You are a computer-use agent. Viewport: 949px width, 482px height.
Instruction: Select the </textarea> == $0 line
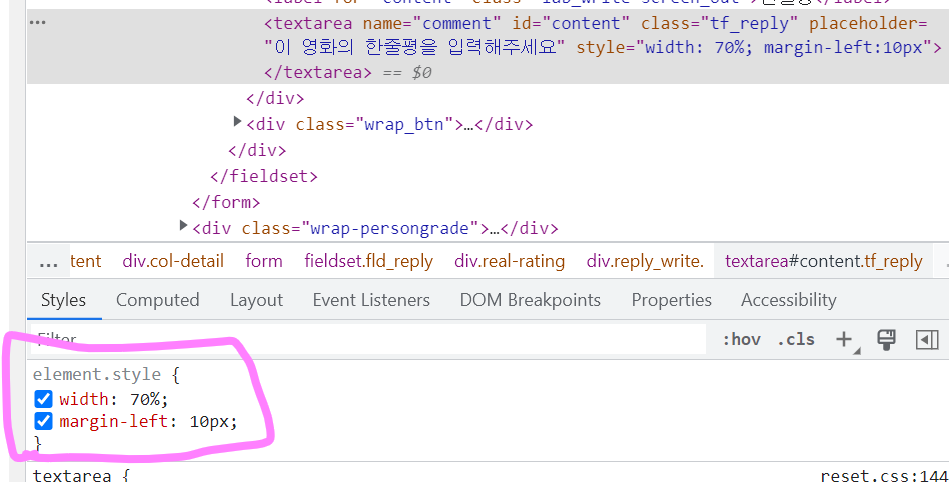click(348, 73)
